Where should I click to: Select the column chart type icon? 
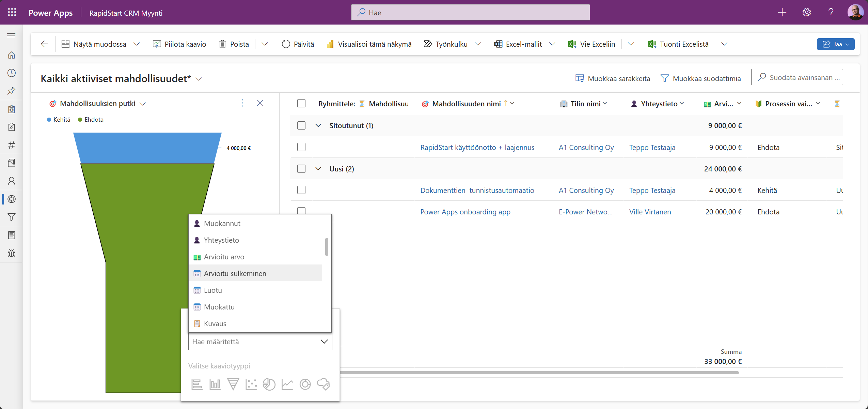(x=215, y=384)
